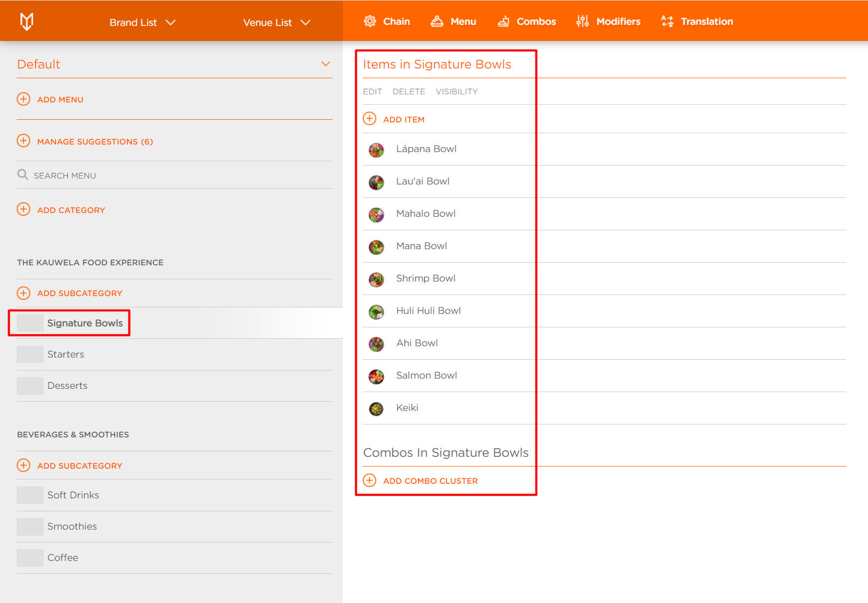Click the Translation icon
The width and height of the screenshot is (868, 603).
(667, 22)
